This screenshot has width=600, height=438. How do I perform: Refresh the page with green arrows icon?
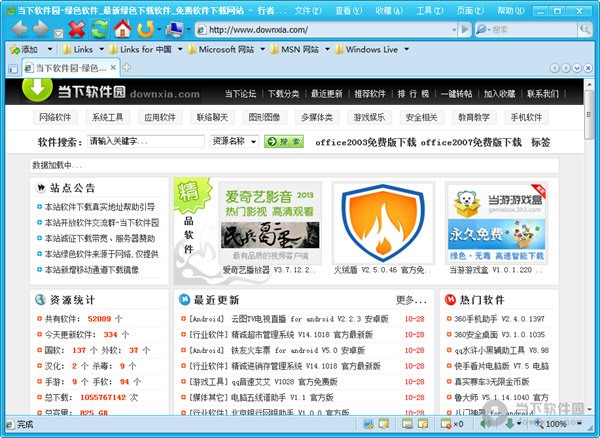click(99, 29)
